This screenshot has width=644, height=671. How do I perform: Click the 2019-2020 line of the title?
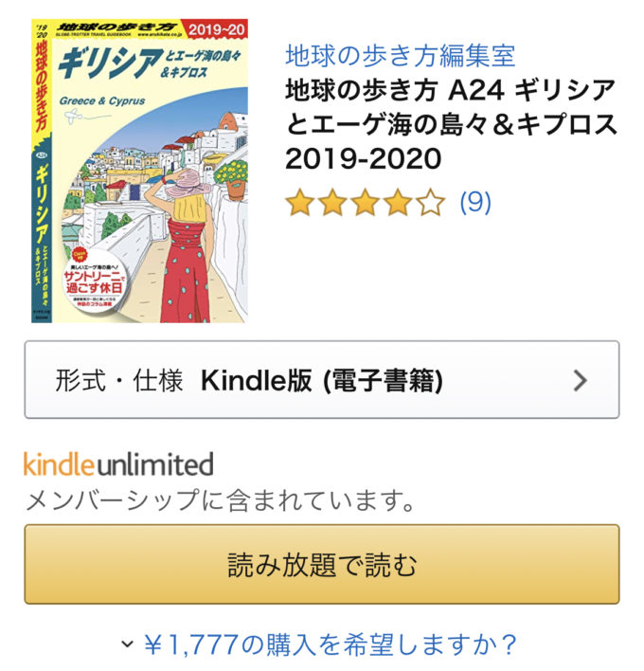363,159
